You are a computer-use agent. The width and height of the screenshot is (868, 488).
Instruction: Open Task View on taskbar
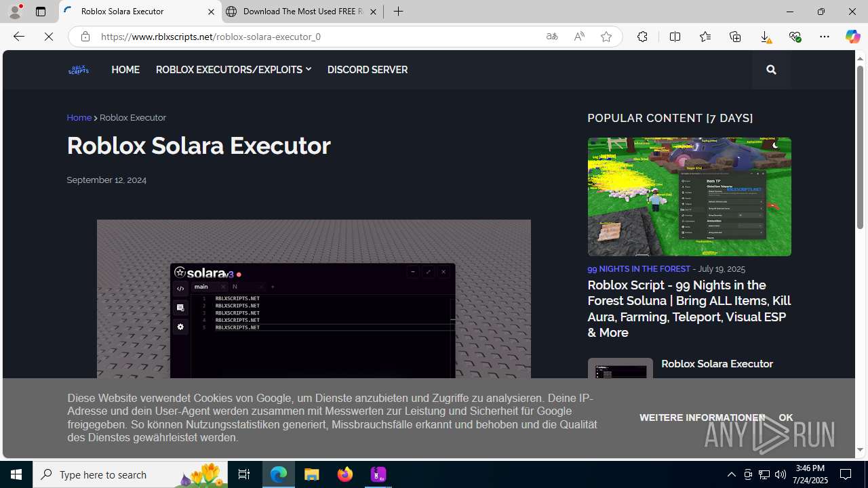coord(244,474)
